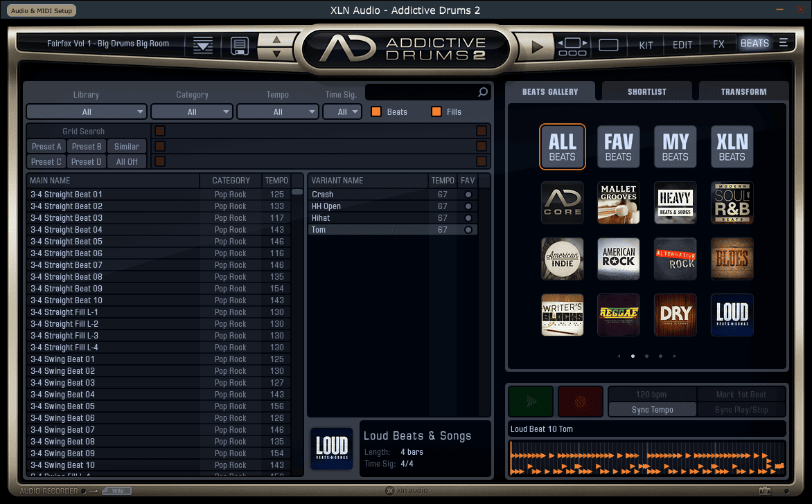Image resolution: width=812 pixels, height=504 pixels.
Task: Open the Alternative Rock pack
Action: click(676, 259)
